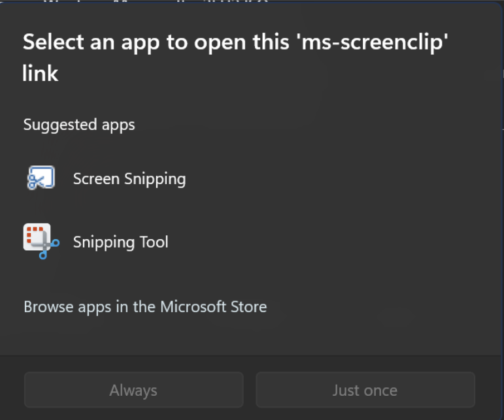The height and width of the screenshot is (420, 504).
Task: Click the word 'once' on the right button
Action: click(380, 391)
